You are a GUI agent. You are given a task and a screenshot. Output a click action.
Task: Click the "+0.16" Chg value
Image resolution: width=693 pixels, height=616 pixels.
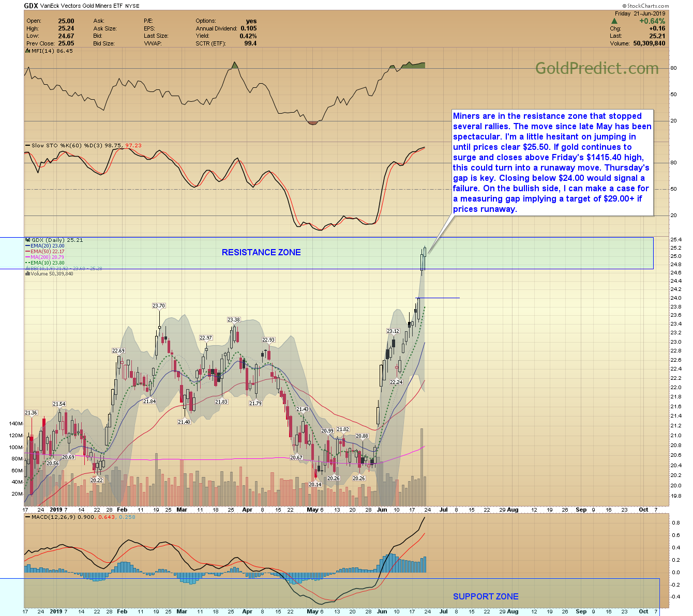point(657,28)
